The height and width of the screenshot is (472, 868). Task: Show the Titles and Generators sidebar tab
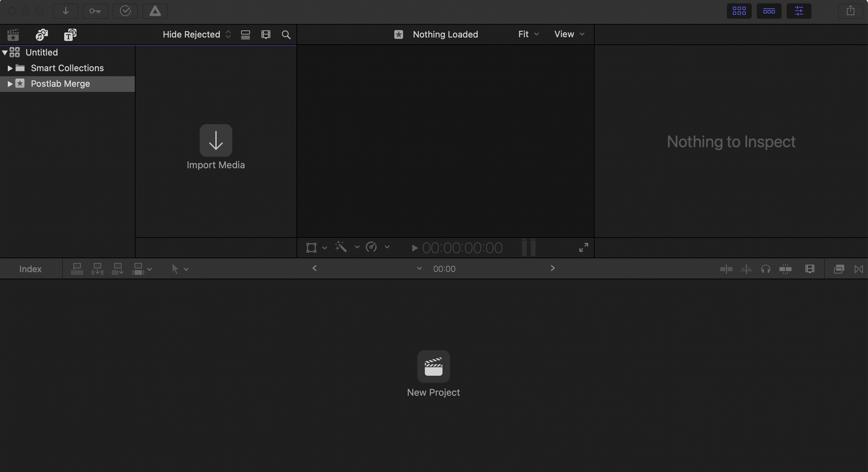(70, 35)
